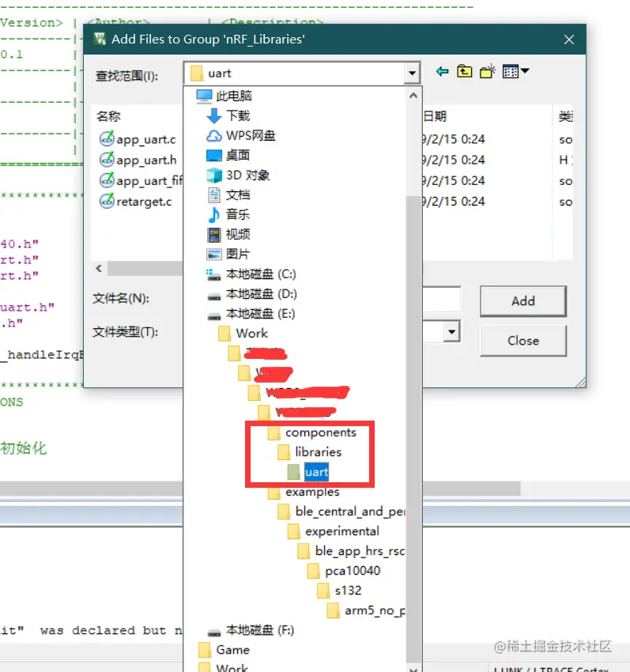This screenshot has width=630, height=672.
Task: Click the Close button
Action: click(x=522, y=341)
